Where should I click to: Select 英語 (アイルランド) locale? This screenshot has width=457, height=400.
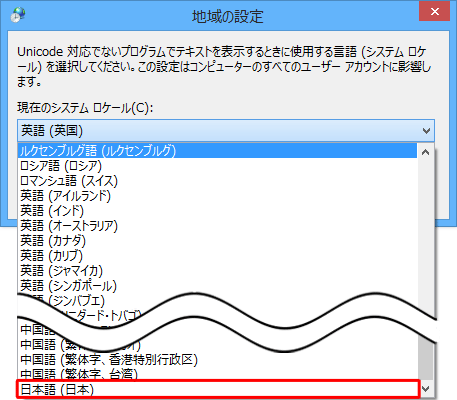click(x=217, y=196)
